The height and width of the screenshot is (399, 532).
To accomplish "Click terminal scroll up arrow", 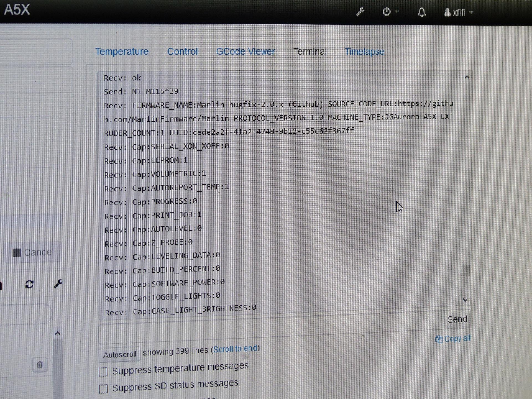I will (467, 77).
